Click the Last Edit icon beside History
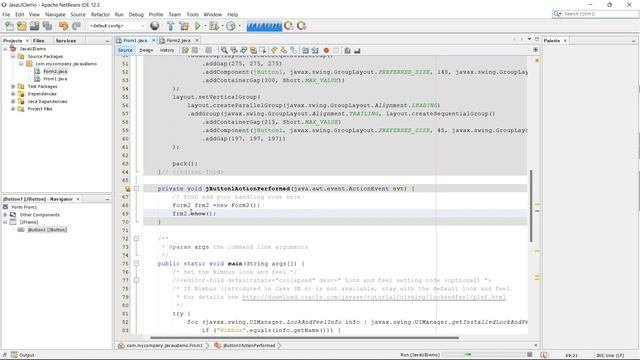 click(x=185, y=51)
